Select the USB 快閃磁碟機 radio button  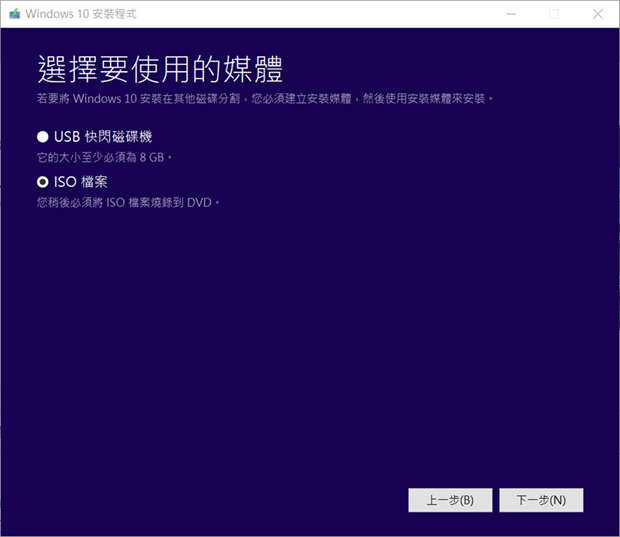pyautogui.click(x=42, y=136)
